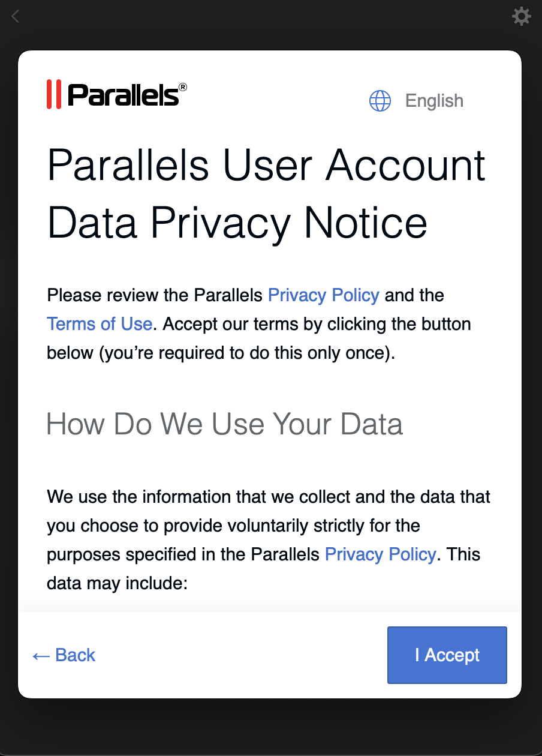Click the "How Do We Use Your Data" heading
Screen dimensions: 542x756
(225, 424)
